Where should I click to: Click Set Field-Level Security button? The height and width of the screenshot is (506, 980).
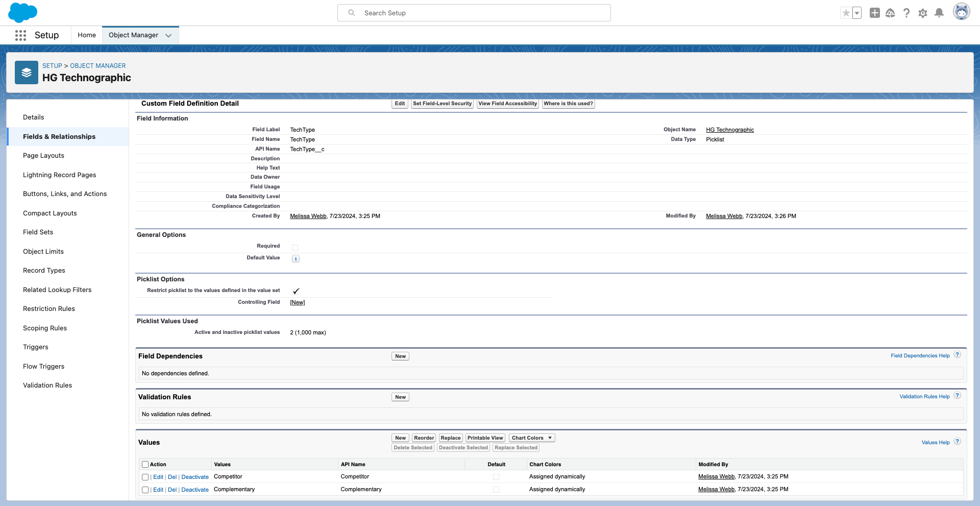click(x=443, y=104)
